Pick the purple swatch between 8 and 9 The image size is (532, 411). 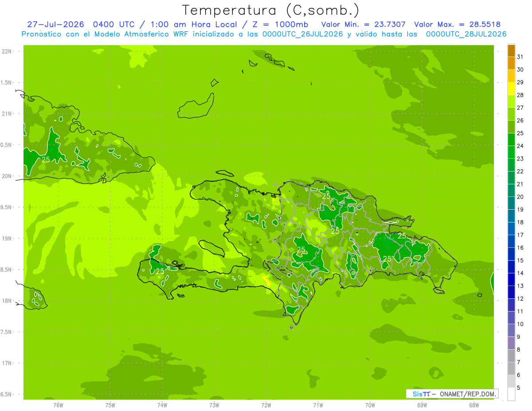(x=511, y=343)
